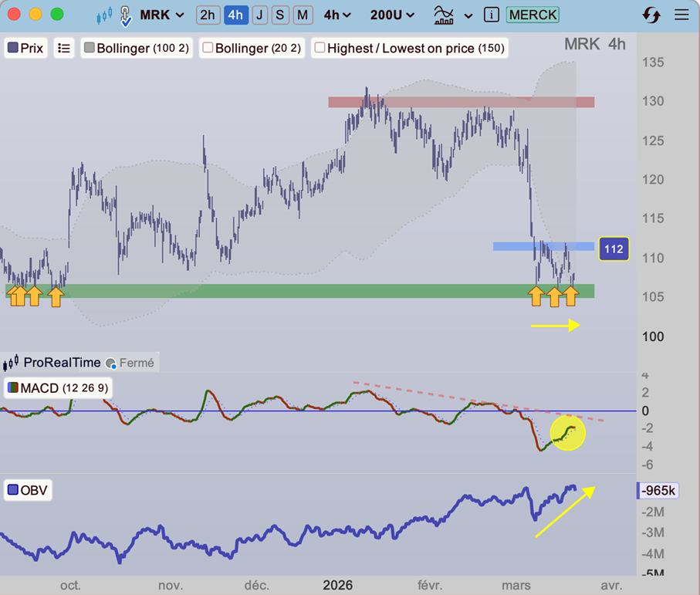Open the 200U units dropdown
700x595 pixels.
click(x=392, y=15)
